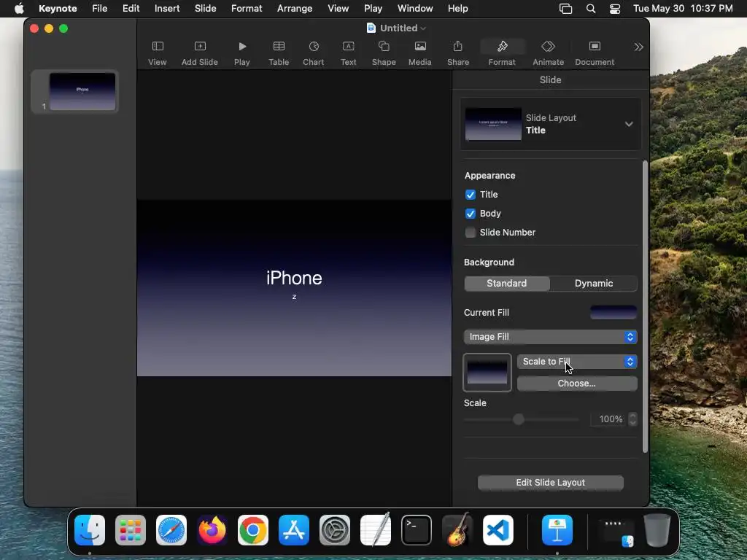Uncheck the Body appearance checkbox
This screenshot has height=560, width=747.
pos(471,214)
